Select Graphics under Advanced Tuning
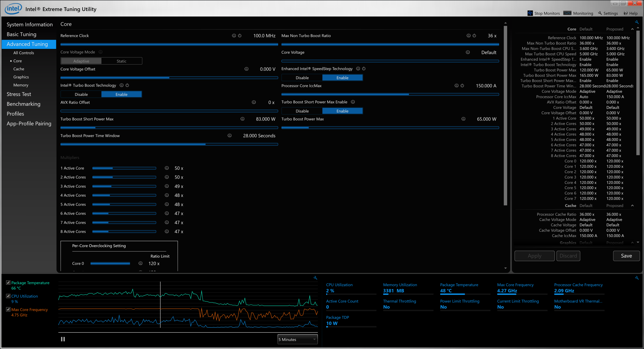644x349 pixels. point(21,77)
